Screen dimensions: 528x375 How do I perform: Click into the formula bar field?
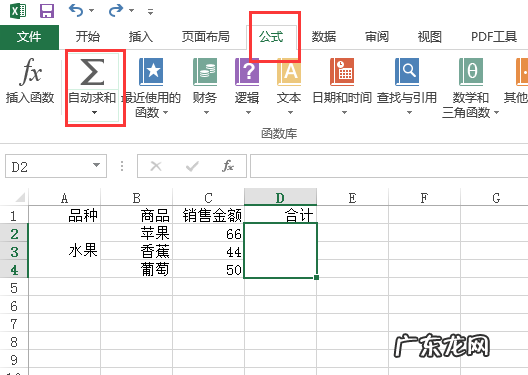(x=389, y=166)
